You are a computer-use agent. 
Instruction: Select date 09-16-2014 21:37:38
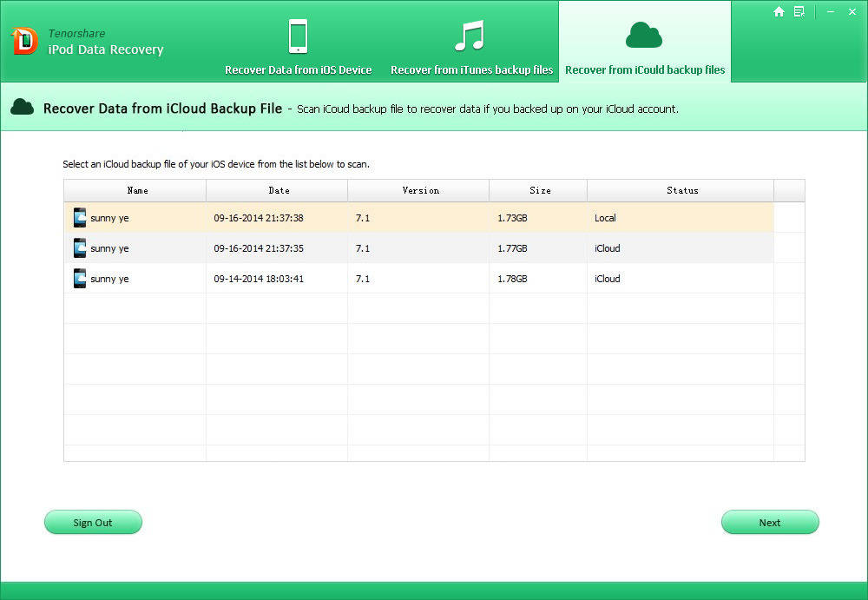pos(259,218)
